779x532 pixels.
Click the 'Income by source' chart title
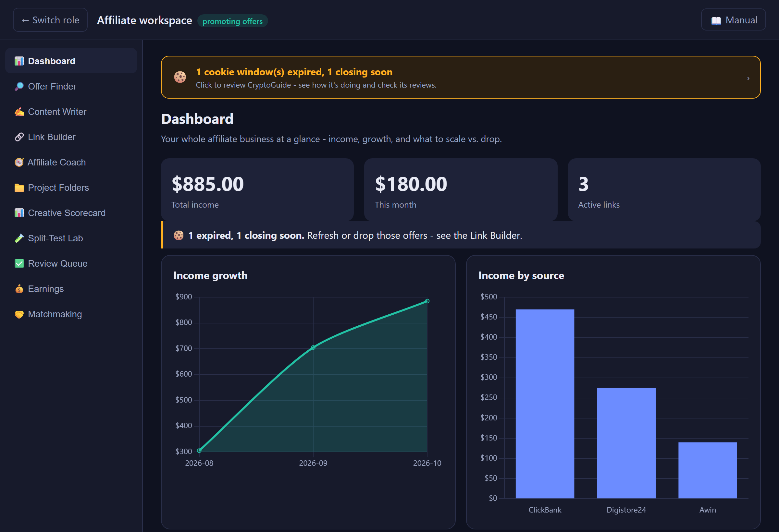click(x=521, y=275)
